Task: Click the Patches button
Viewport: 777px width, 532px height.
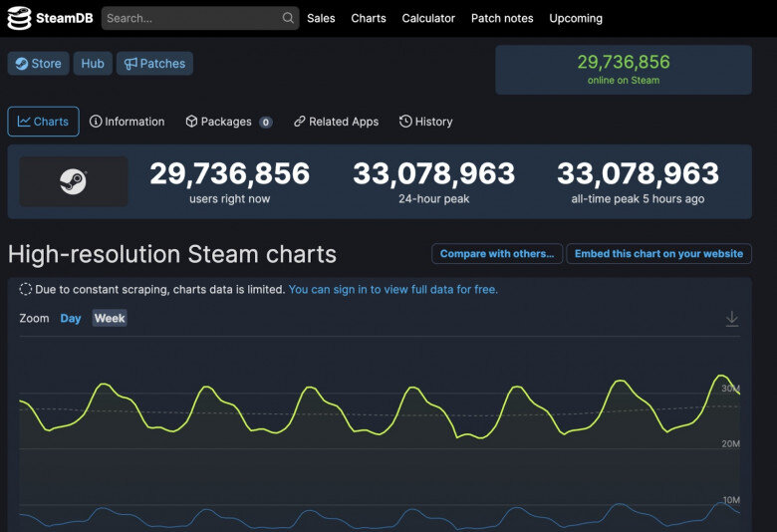Action: point(154,64)
